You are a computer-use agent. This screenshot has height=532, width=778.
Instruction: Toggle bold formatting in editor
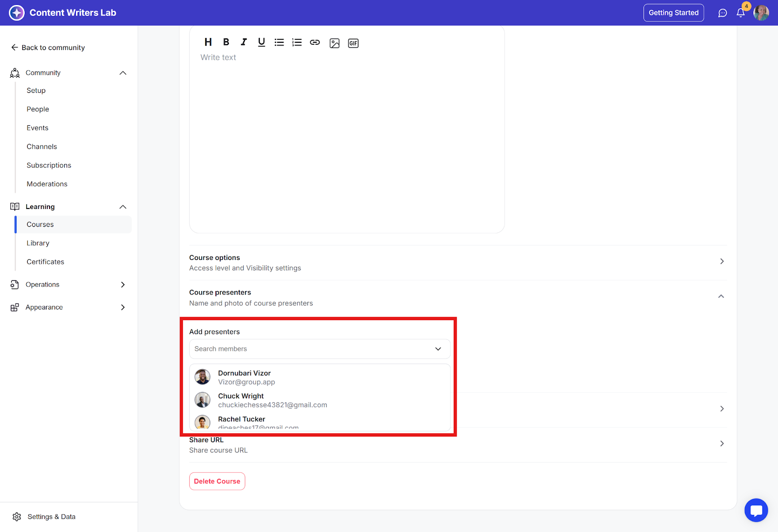(x=226, y=42)
